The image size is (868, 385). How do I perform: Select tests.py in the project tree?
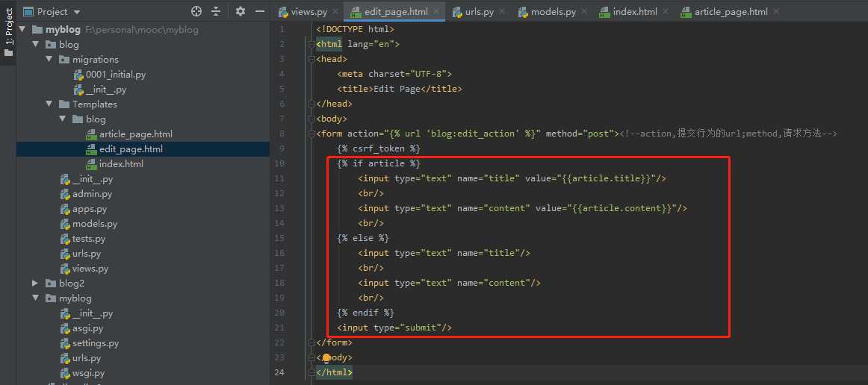coord(89,239)
